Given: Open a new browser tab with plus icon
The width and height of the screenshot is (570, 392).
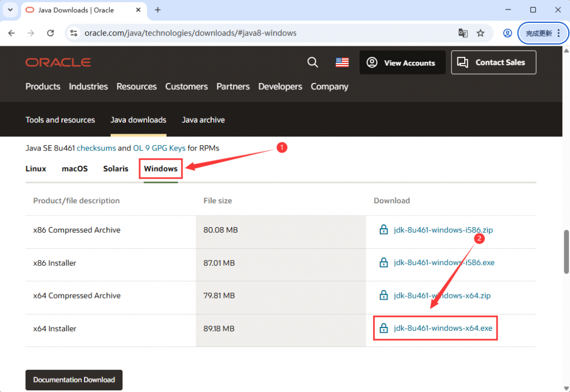Looking at the screenshot, I should [x=158, y=10].
